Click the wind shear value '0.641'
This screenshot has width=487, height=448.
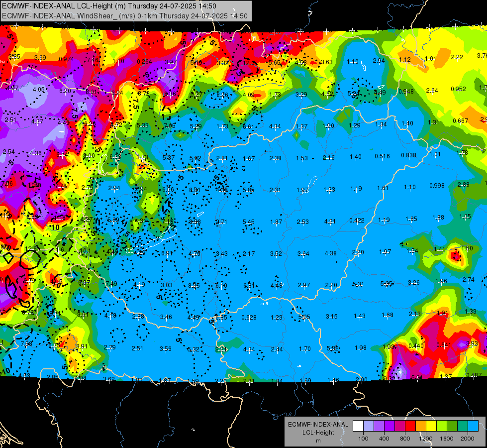coord(444,345)
